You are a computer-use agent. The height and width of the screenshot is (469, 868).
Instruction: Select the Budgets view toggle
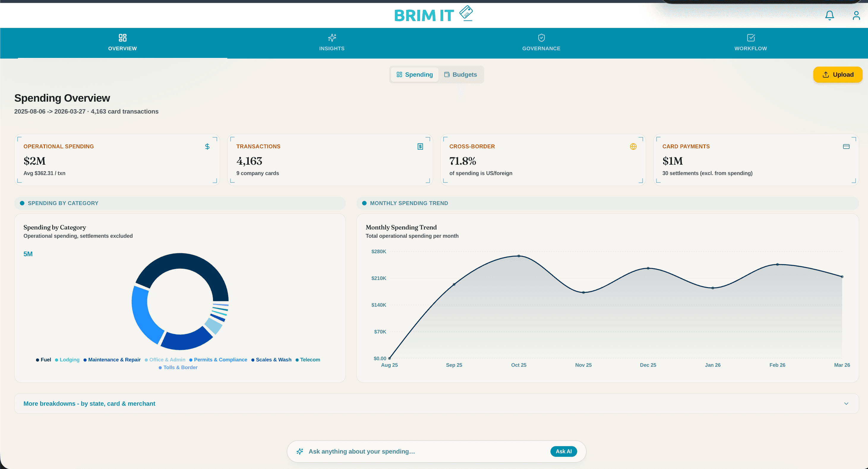460,75
